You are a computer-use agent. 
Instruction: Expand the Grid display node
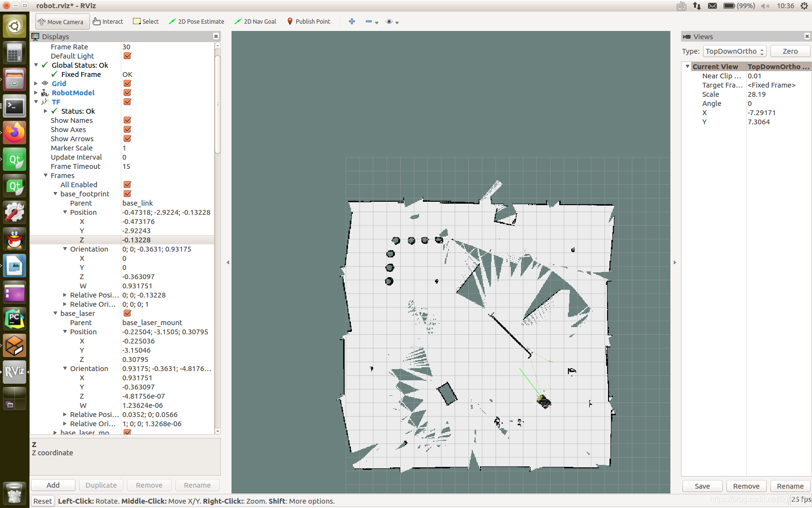[x=36, y=84]
